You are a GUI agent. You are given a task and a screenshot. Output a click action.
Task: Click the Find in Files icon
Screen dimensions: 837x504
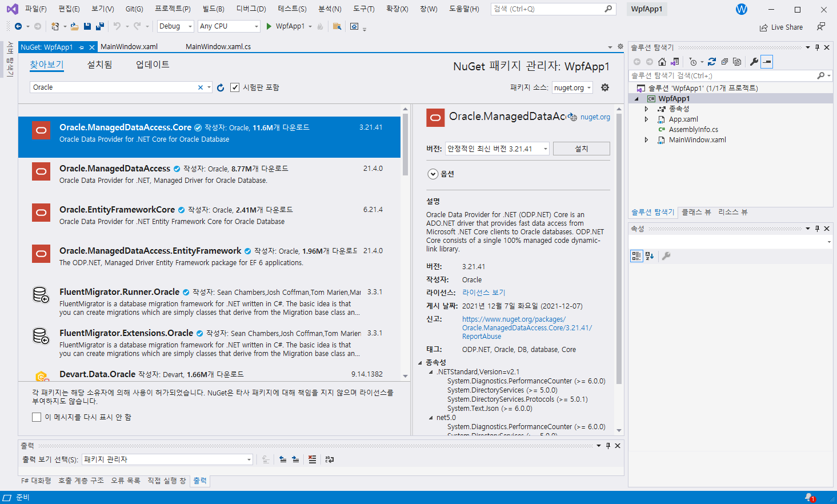pos(337,26)
